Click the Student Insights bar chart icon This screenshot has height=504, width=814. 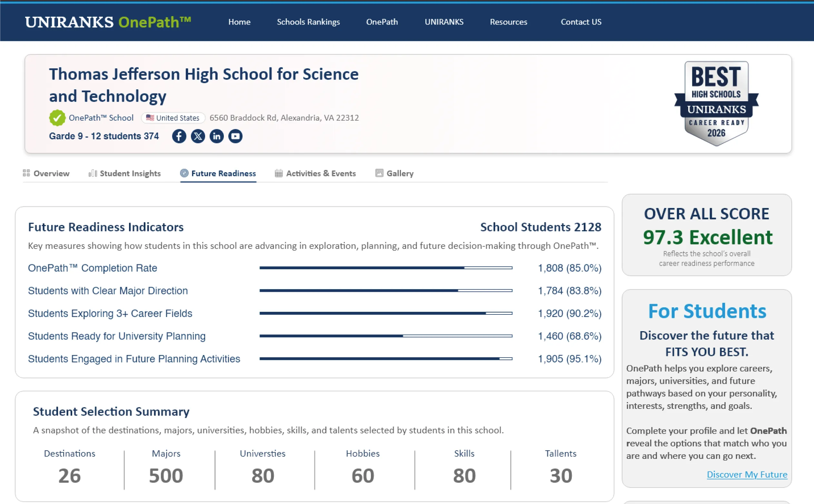(93, 173)
